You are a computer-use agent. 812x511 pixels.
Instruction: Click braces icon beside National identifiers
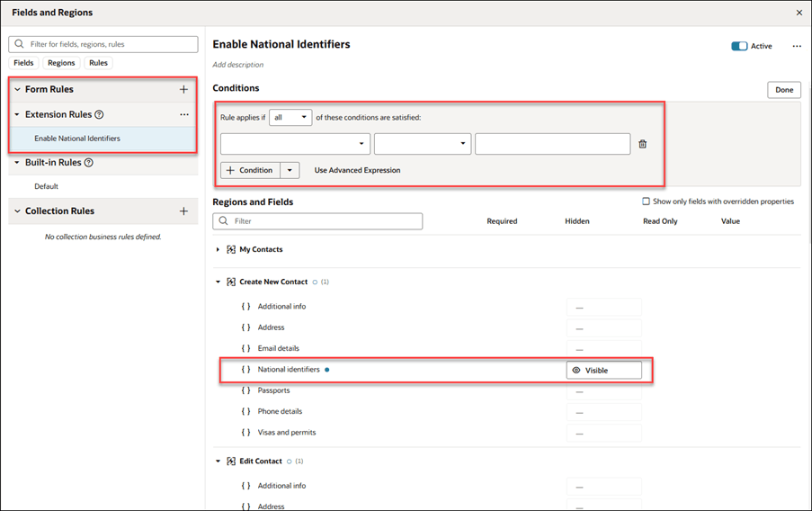click(x=246, y=370)
